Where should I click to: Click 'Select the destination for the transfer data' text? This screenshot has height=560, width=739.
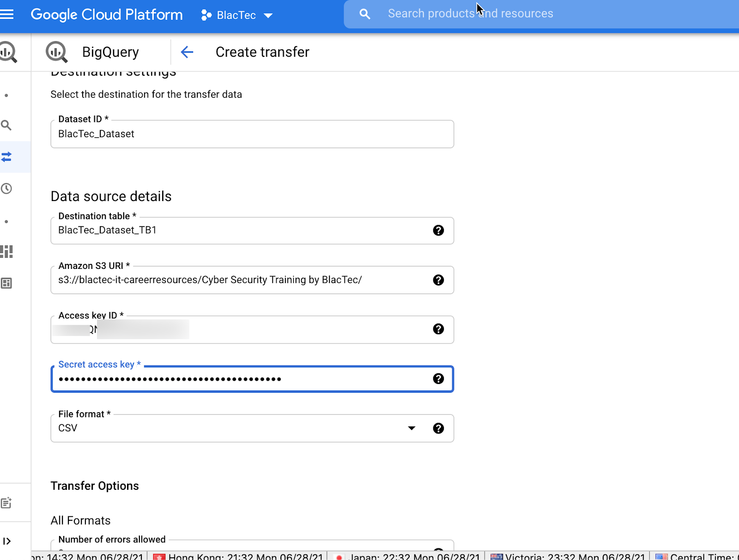(146, 94)
